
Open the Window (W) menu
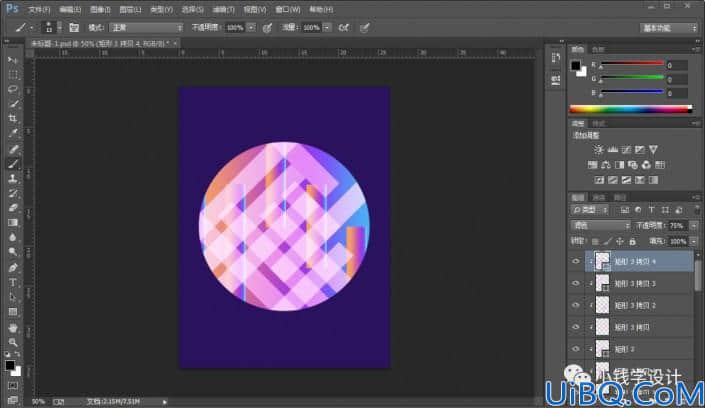coord(288,9)
